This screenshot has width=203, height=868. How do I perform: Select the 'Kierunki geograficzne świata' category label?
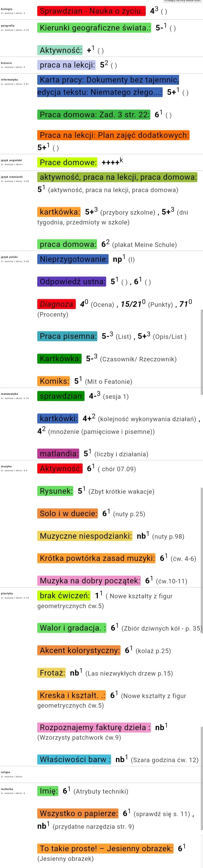pyautogui.click(x=94, y=28)
